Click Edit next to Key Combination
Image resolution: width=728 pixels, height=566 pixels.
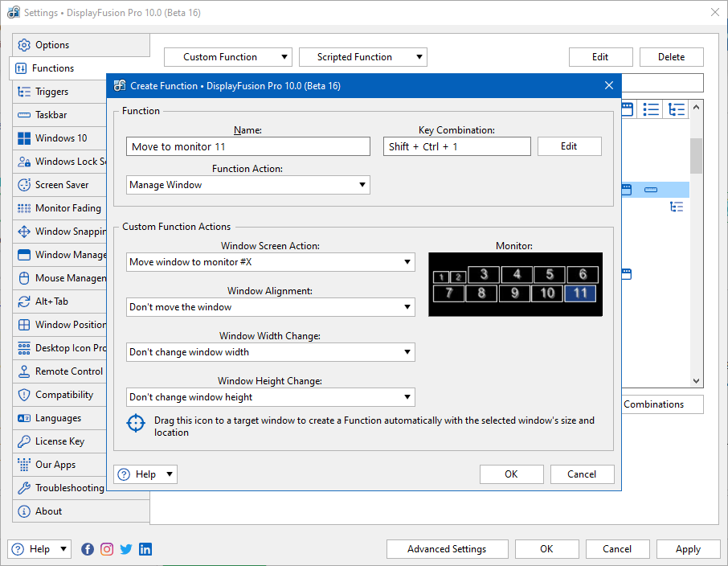click(569, 146)
